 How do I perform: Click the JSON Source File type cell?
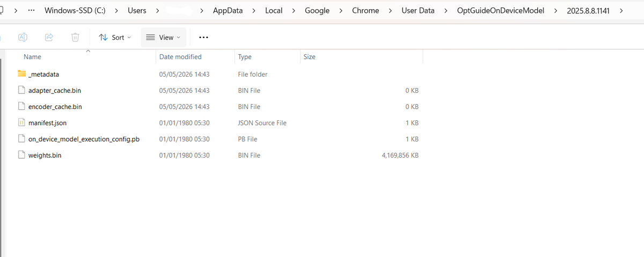[x=262, y=123]
